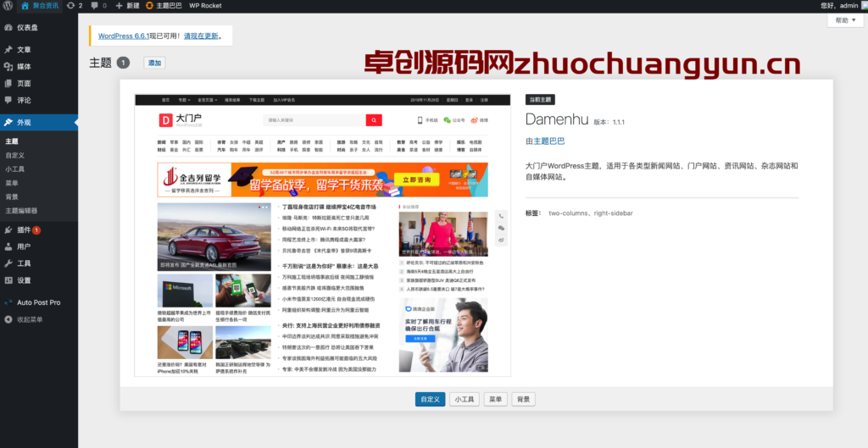The image size is (868, 448).
Task: Click the 页面 pages icon in sidebar
Action: pos(8,84)
